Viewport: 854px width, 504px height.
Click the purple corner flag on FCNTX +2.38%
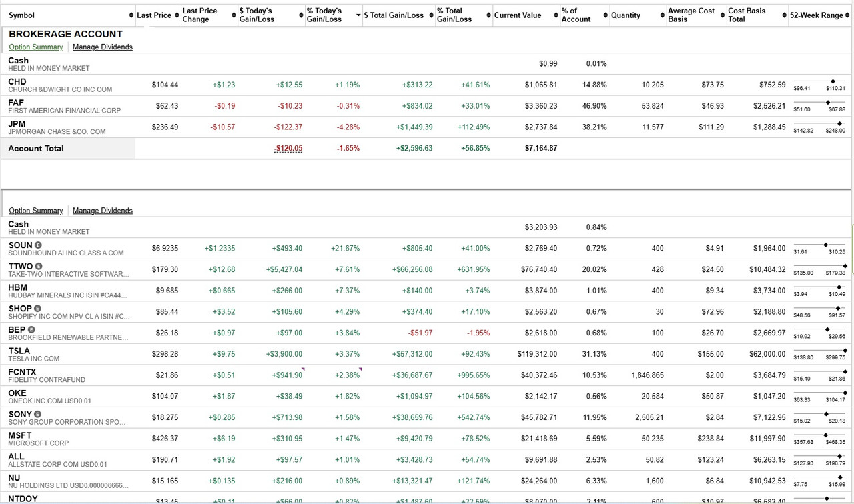[x=360, y=369]
